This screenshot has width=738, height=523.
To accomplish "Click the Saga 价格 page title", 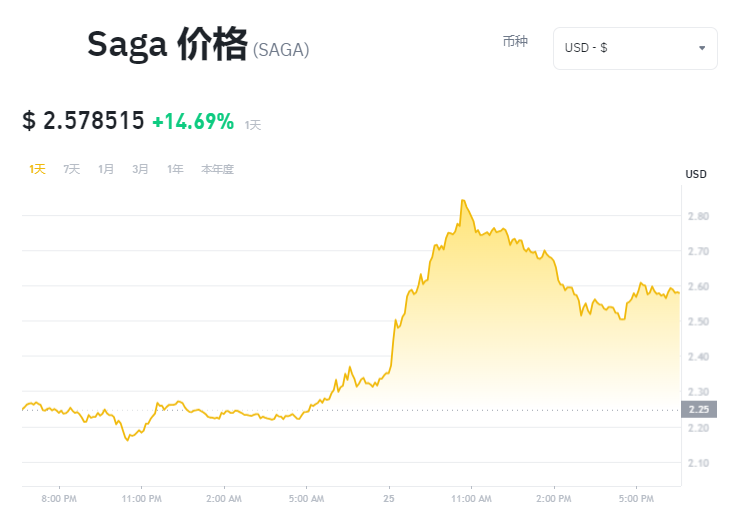I will tap(166, 45).
